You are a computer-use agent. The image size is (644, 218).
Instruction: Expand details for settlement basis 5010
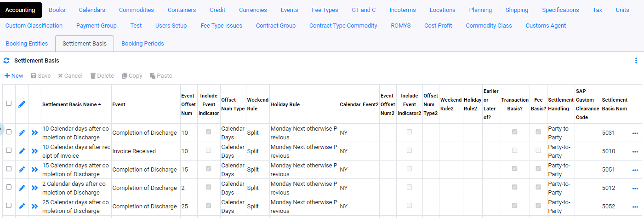pyautogui.click(x=34, y=151)
